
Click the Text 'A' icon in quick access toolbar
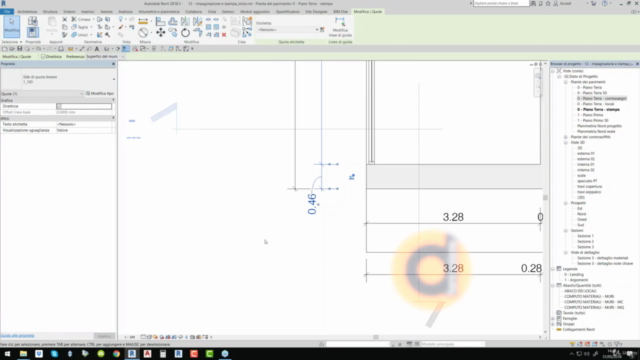pos(97,49)
